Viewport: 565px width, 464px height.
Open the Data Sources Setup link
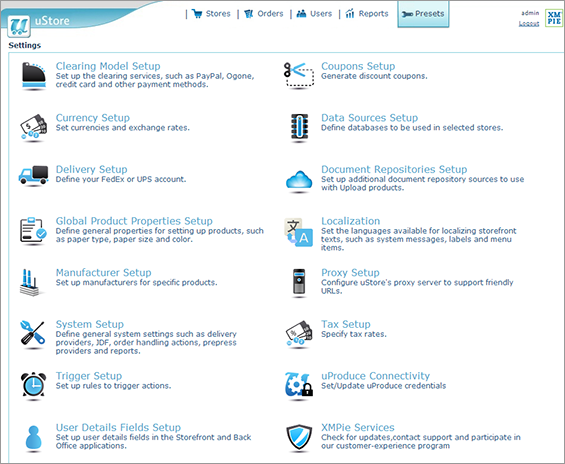point(369,117)
